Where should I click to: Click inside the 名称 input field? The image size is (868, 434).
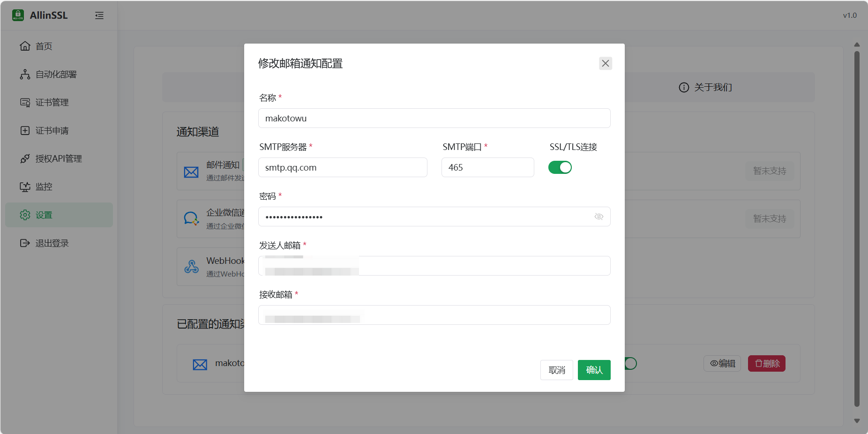pyautogui.click(x=434, y=118)
